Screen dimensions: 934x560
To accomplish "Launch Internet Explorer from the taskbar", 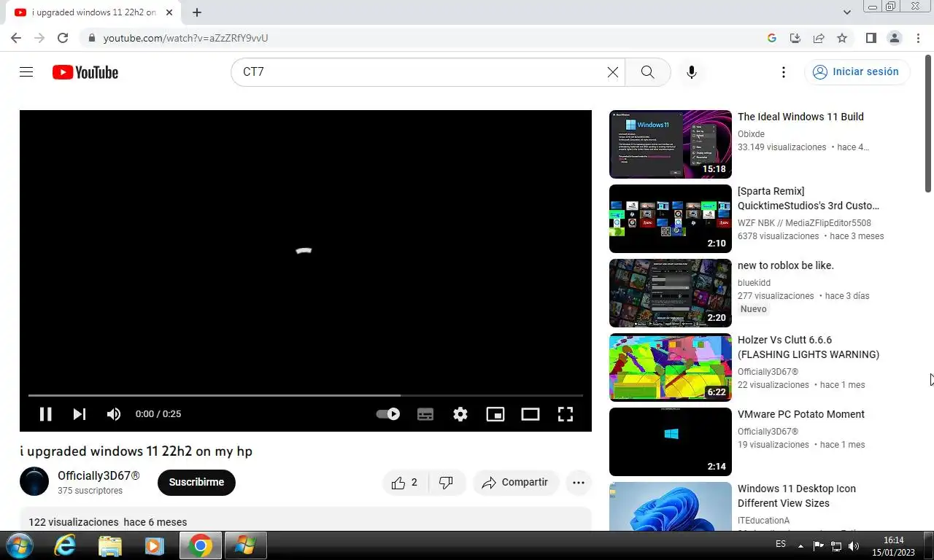I will coord(65,545).
